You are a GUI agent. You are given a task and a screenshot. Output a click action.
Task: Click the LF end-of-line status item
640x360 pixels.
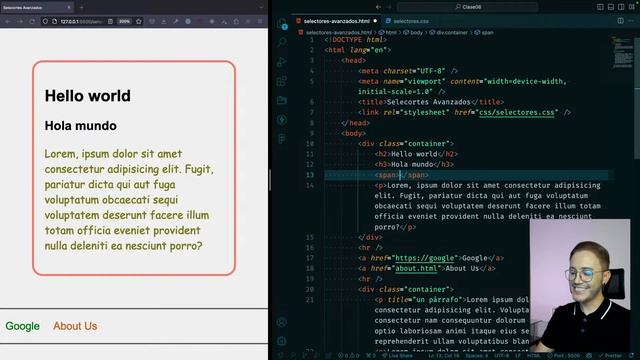518,356
